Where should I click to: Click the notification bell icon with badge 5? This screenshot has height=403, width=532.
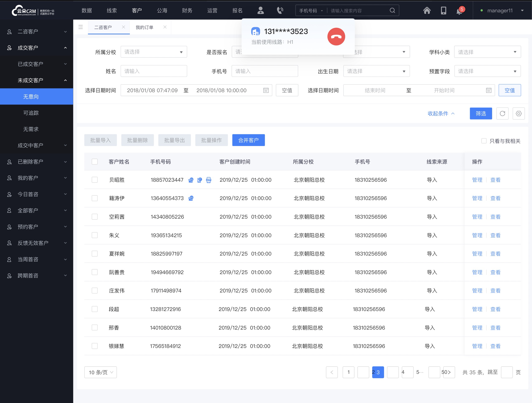[459, 11]
